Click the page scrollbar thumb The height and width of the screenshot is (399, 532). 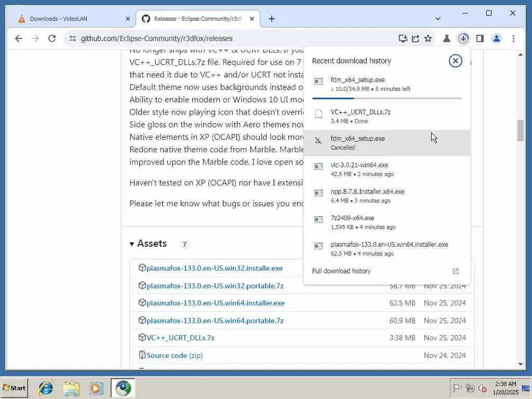point(521,130)
